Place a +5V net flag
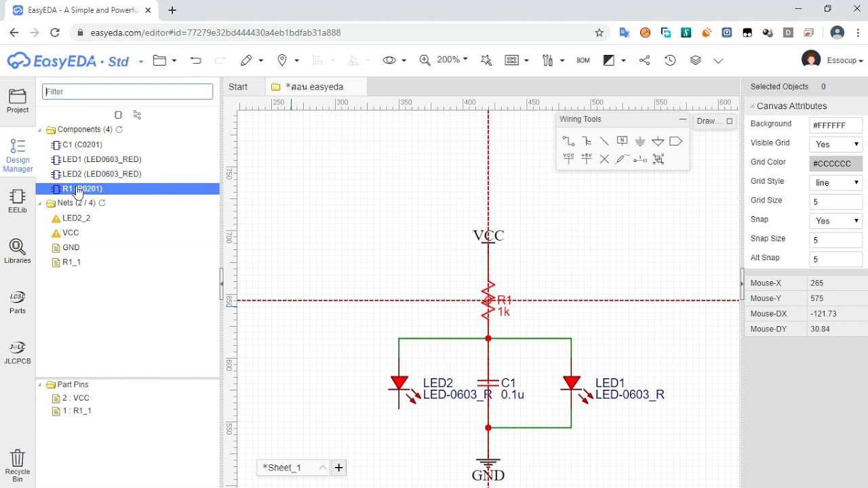This screenshot has width=868, height=488. tap(587, 159)
